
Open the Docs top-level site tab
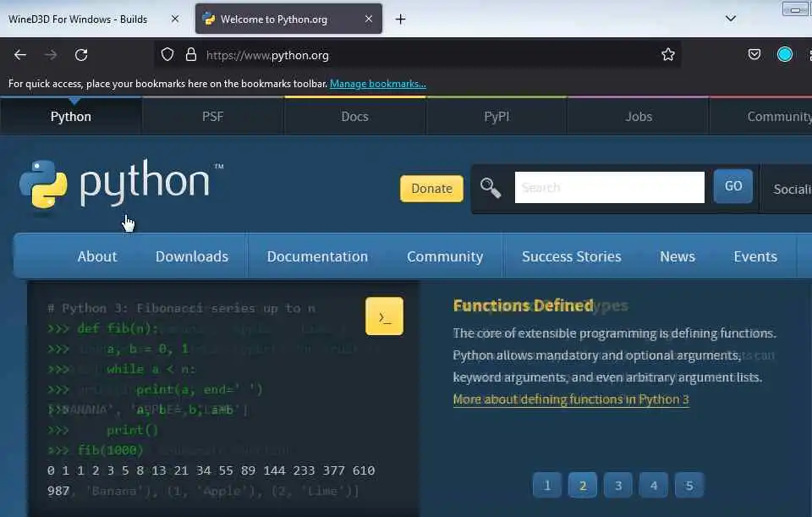coord(354,117)
